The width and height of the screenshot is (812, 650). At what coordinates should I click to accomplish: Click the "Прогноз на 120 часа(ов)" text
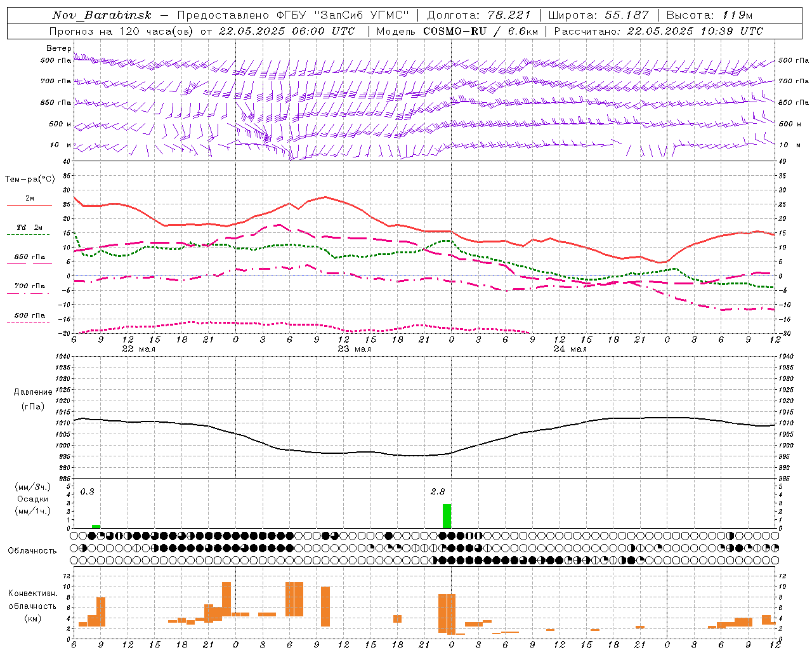pyautogui.click(x=122, y=31)
